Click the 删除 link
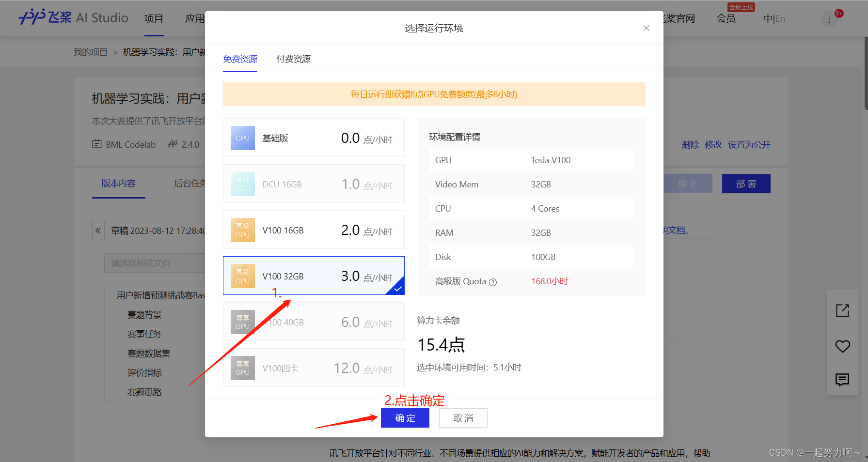 [x=690, y=144]
